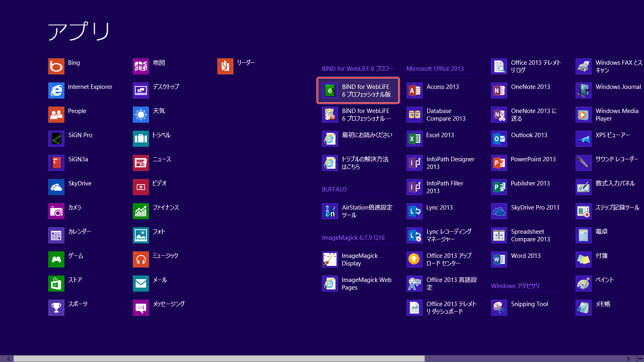This screenshot has width=644, height=362.
Task: Click the horizontal scrollbar thumb
Action: (219, 358)
